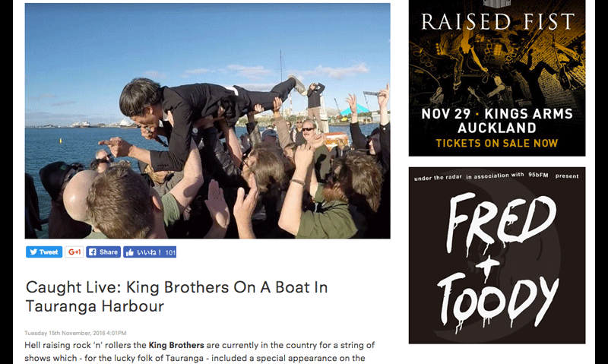Share the article on Facebook

coord(103,252)
